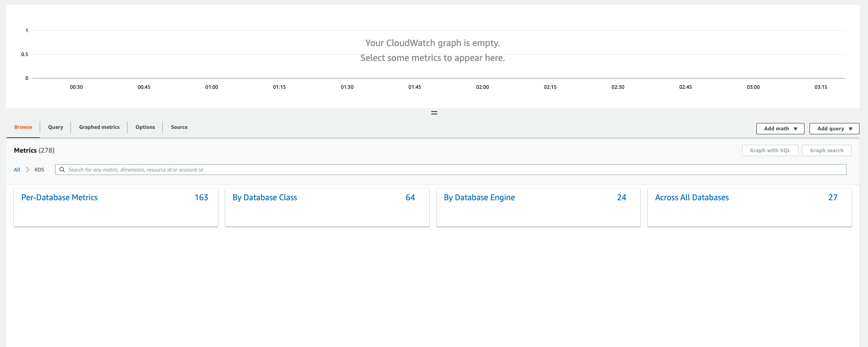Screen dimensions: 868x347
Task: Click the pane resize handle below graph
Action: click(x=434, y=113)
